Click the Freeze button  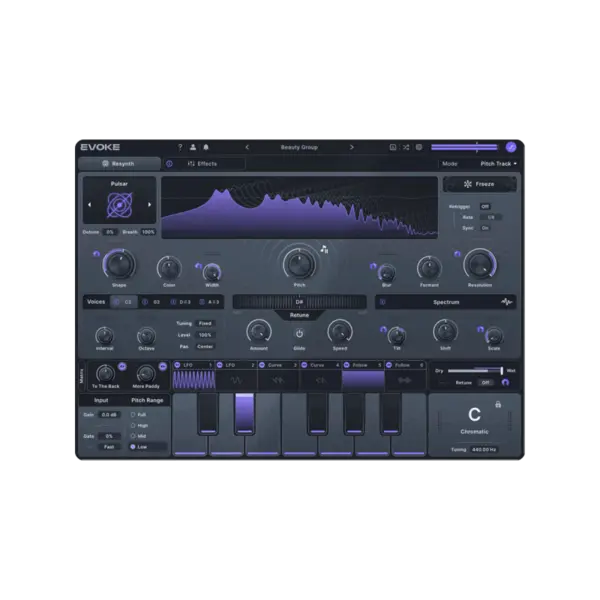pyautogui.click(x=479, y=184)
